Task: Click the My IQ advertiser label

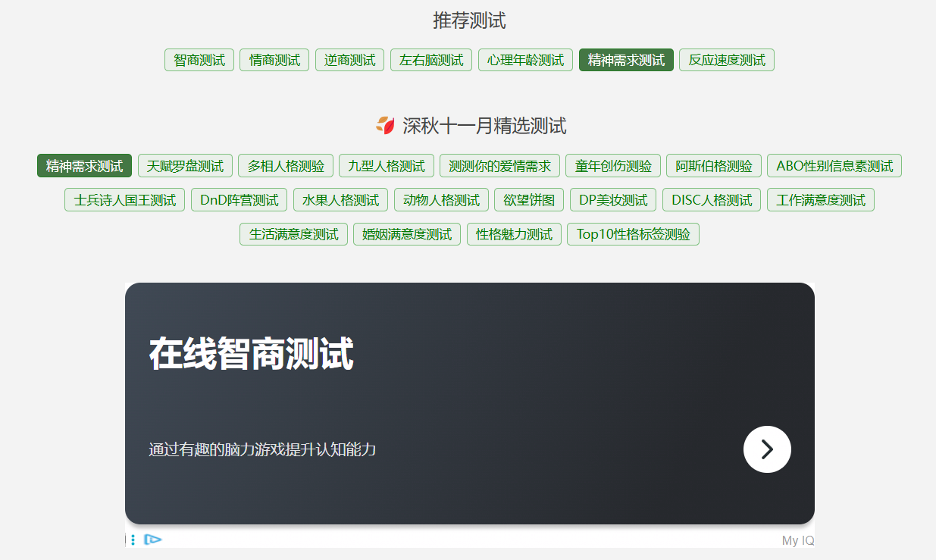Action: tap(798, 540)
